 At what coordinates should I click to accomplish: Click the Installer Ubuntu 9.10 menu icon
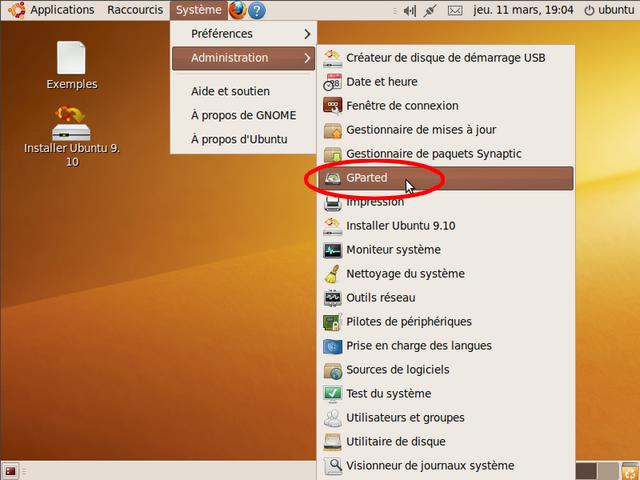click(333, 226)
